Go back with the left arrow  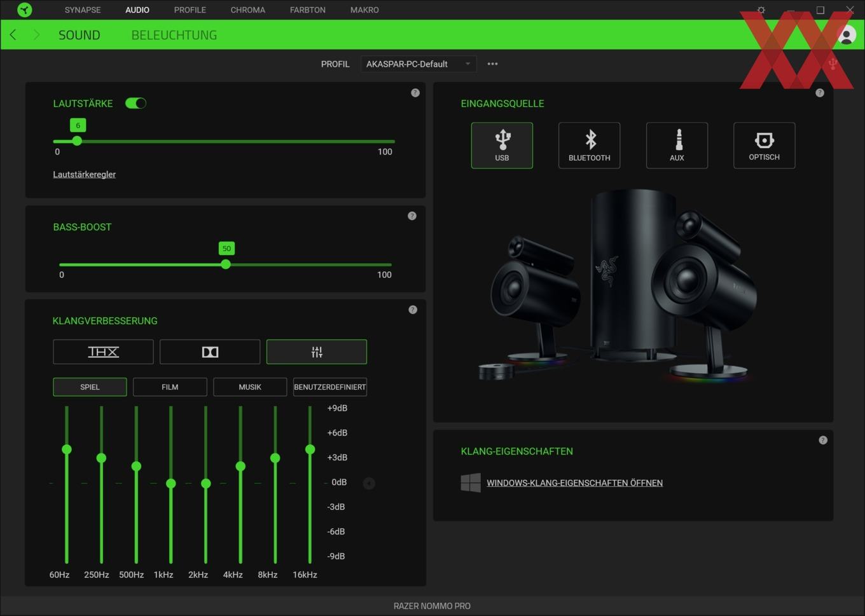tap(13, 35)
